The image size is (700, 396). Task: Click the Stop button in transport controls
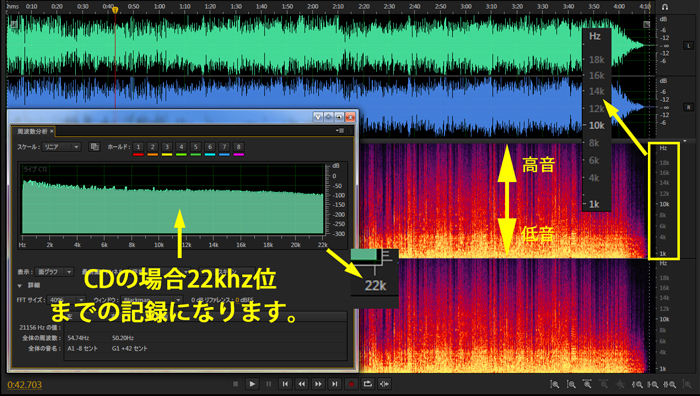tap(236, 383)
